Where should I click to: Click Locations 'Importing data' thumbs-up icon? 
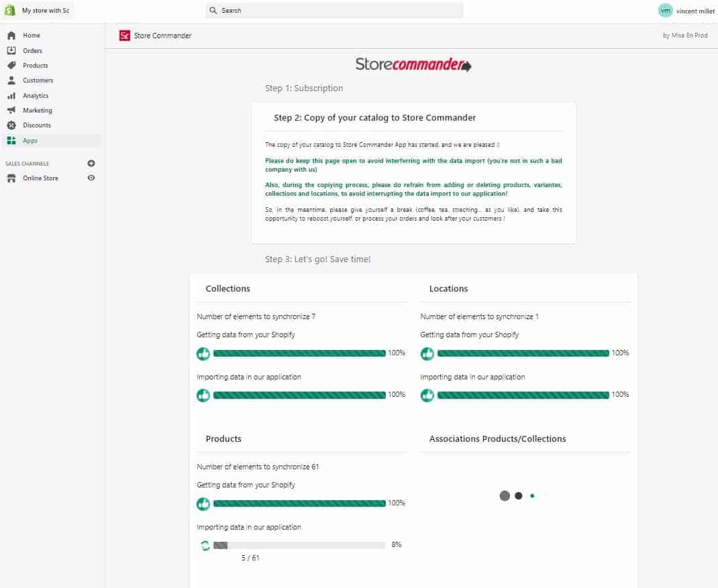(427, 395)
